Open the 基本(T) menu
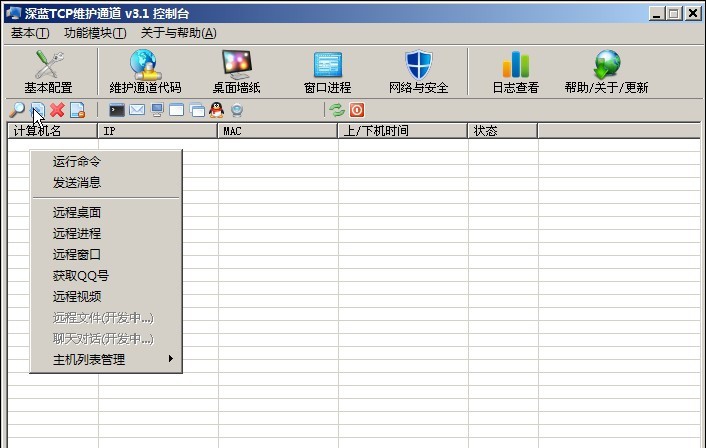The height and width of the screenshot is (448, 706). coord(30,33)
